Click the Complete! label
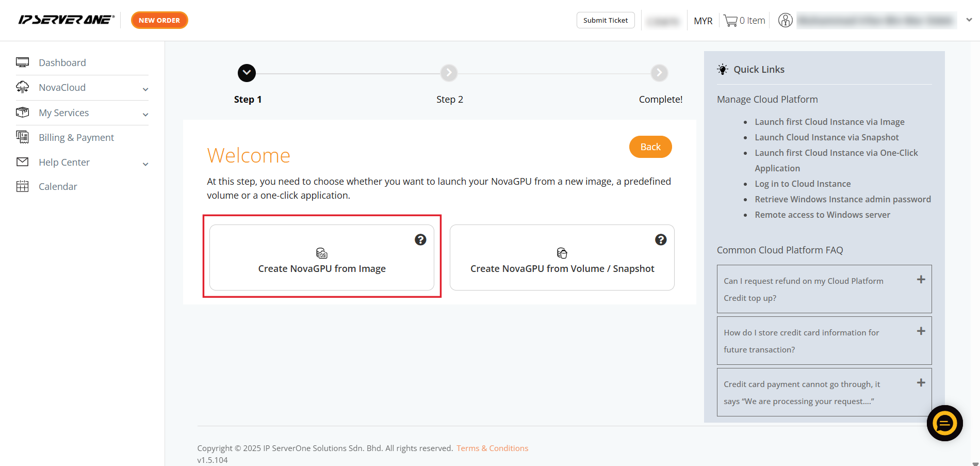Image resolution: width=980 pixels, height=466 pixels. (x=660, y=99)
